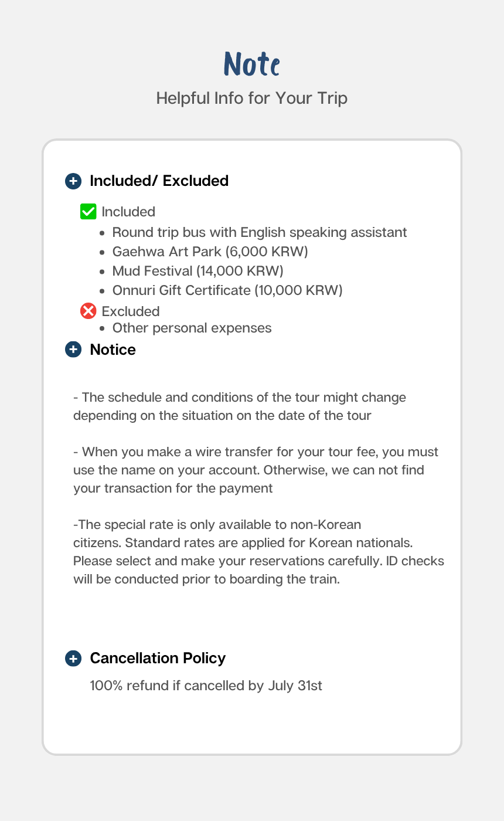
Task: Select the Onnuri Gift Certificate item
Action: [227, 290]
